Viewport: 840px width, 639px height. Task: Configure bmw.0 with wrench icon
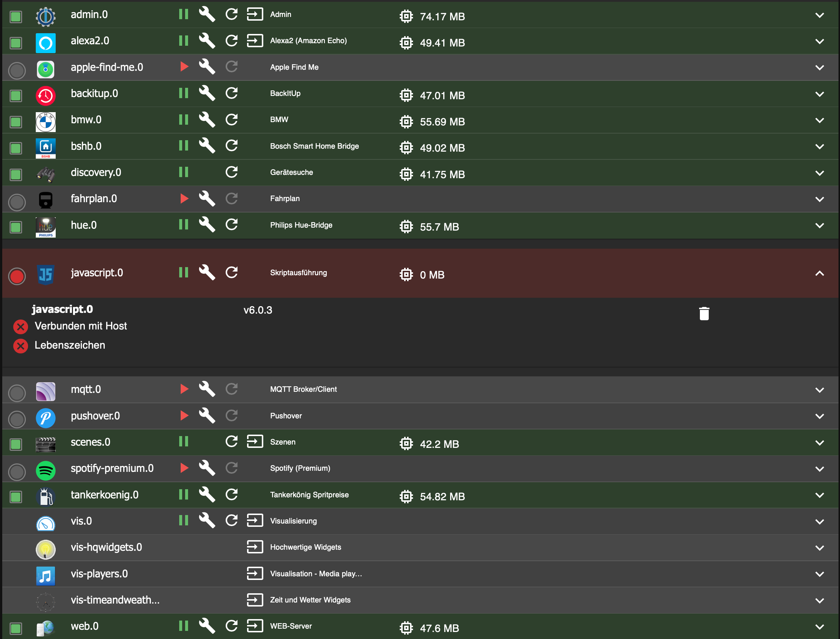coord(207,120)
